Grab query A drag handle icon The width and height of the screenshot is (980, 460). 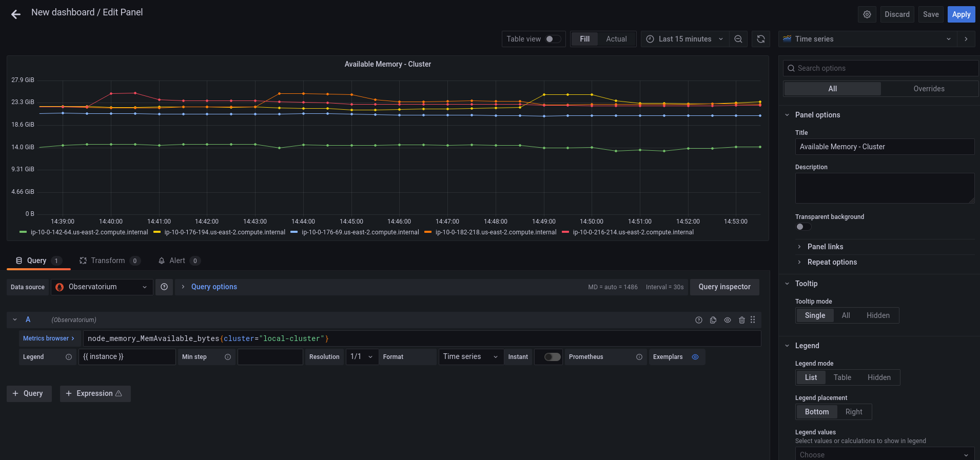tap(753, 320)
